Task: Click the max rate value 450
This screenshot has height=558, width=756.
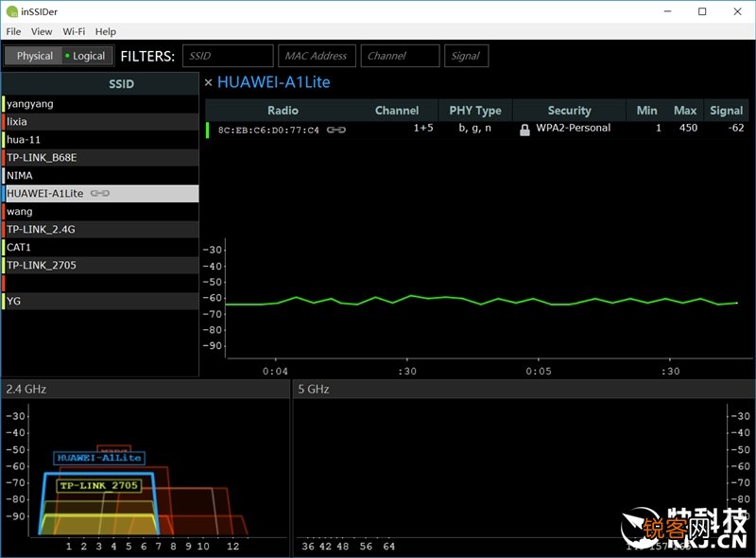Action: coord(688,128)
